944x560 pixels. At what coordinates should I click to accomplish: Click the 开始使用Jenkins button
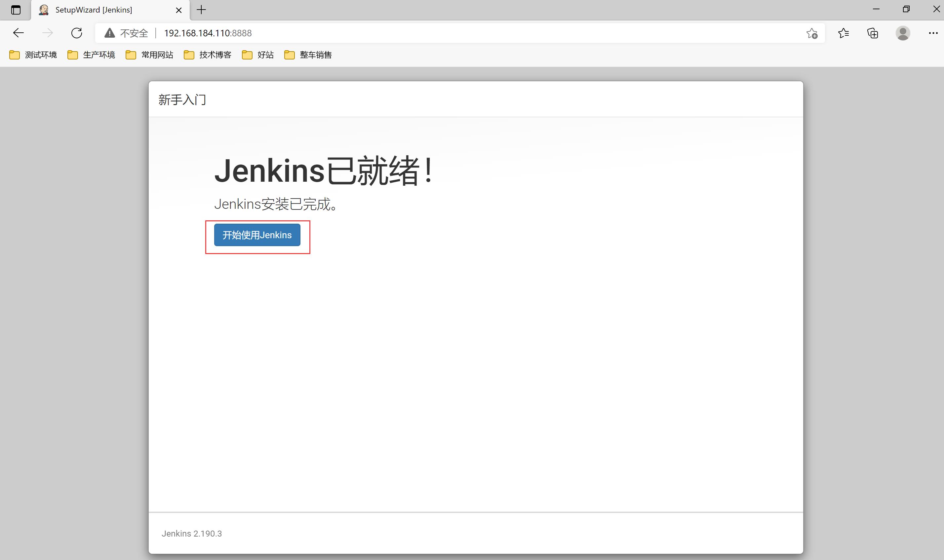click(x=257, y=235)
